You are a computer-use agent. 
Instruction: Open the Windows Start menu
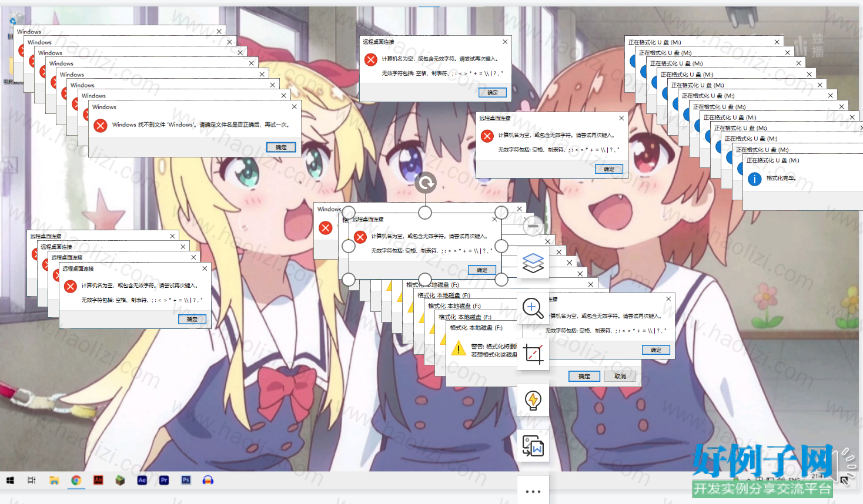(x=10, y=481)
